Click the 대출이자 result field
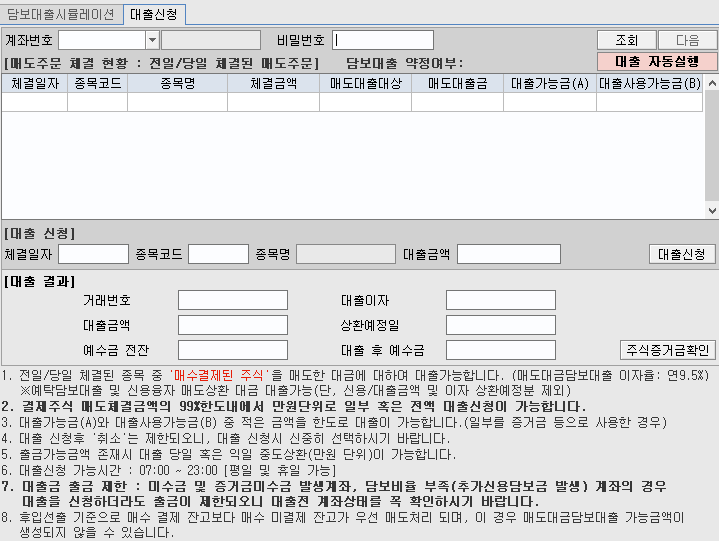 501,300
